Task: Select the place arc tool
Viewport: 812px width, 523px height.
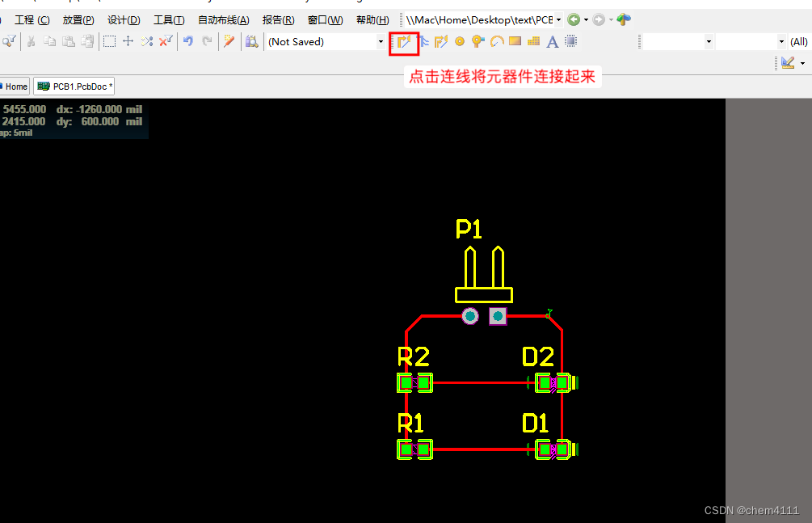Action: pos(497,41)
